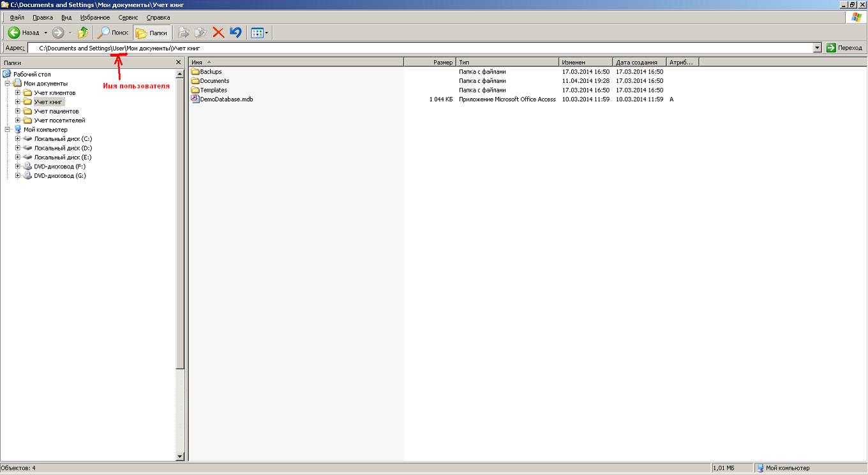Open the Views (Вид) grid icon

click(257, 33)
